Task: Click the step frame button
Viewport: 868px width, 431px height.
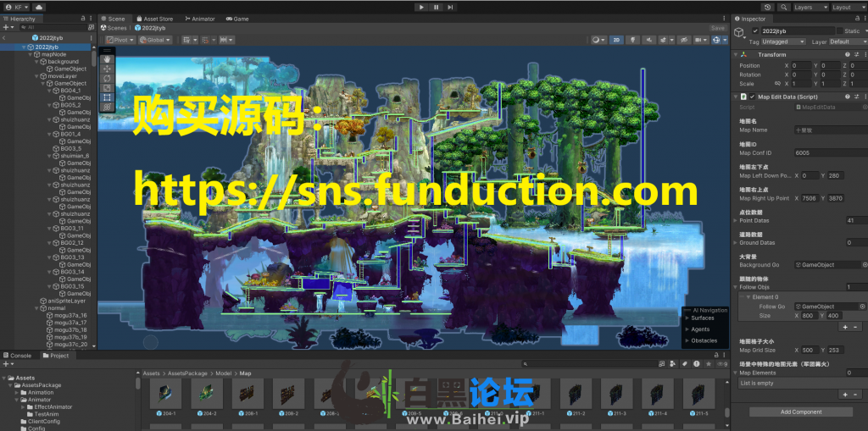Action: click(x=451, y=7)
